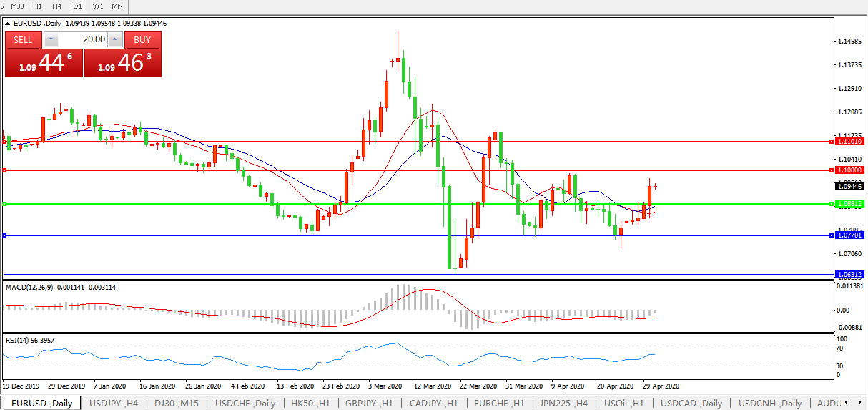The width and height of the screenshot is (868, 410).
Task: Switch to the GBPJPY-,H1 chart tab
Action: click(x=368, y=403)
